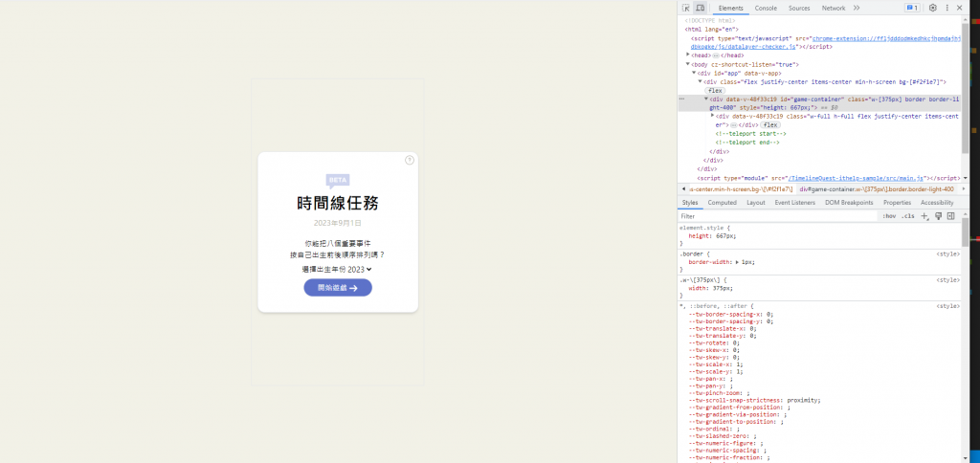Click the three-dots marker left of game-container row

click(681, 99)
